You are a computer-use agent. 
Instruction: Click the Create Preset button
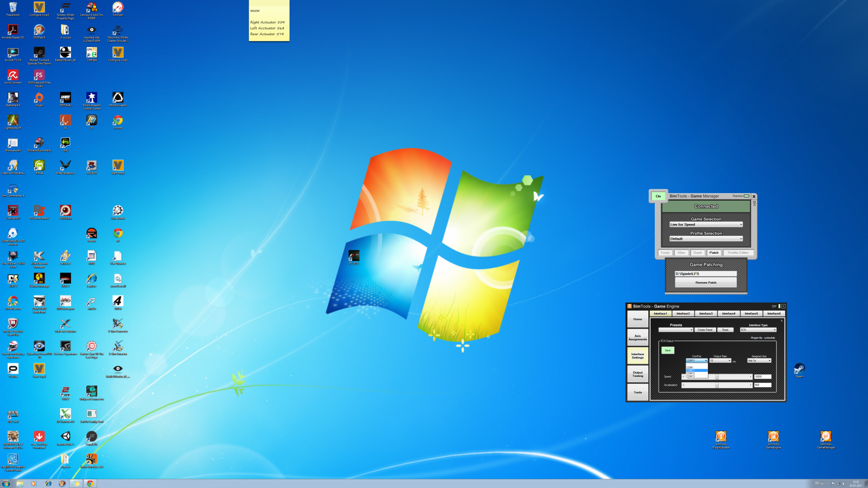705,330
